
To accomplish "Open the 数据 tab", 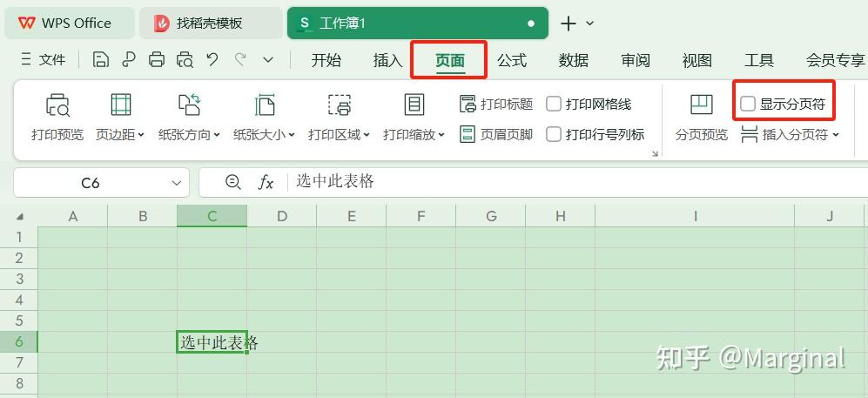I will coord(574,60).
